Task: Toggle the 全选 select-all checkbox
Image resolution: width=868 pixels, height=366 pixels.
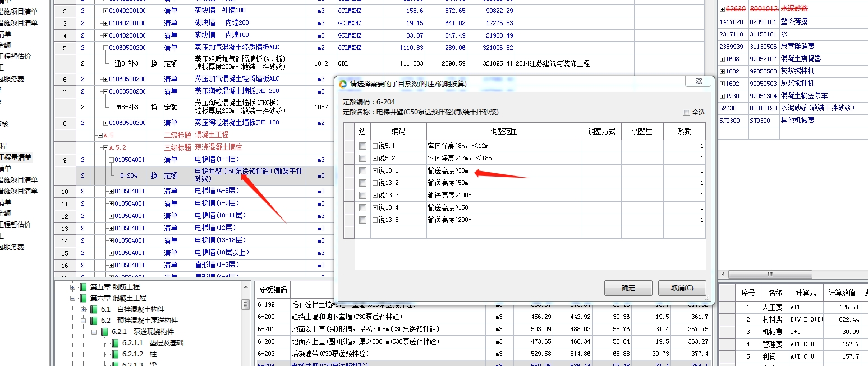Action: (686, 112)
